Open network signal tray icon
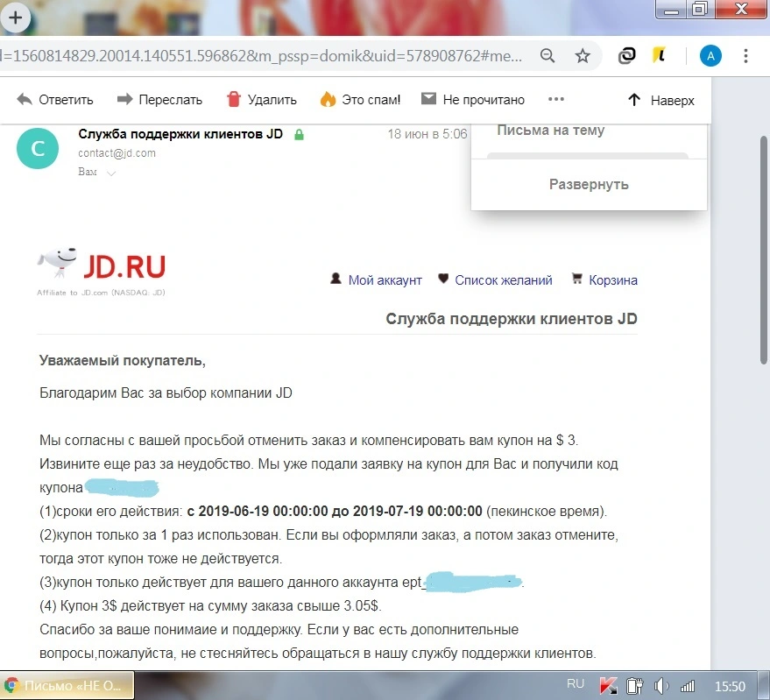 pos(688,686)
